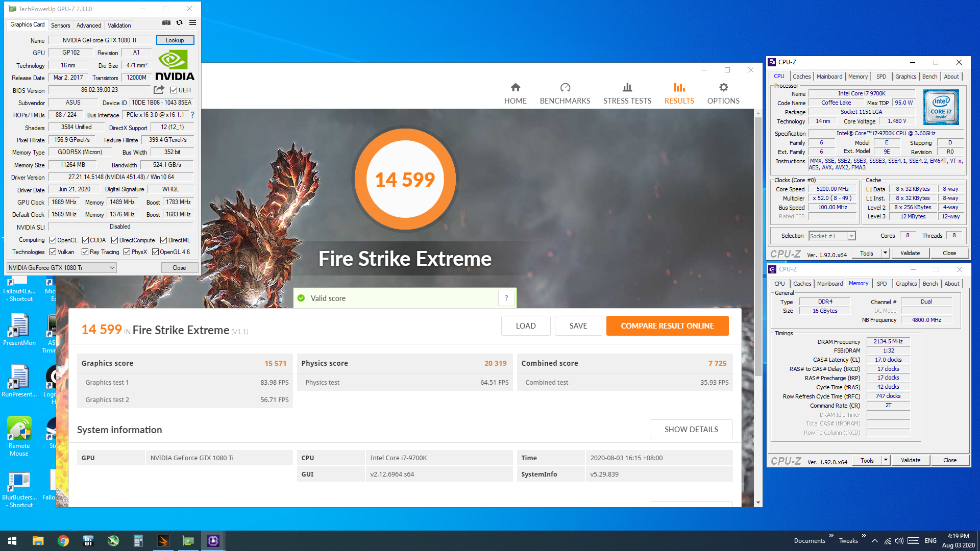Click Validate in upper CPU-Z window
Image resolution: width=980 pixels, height=551 pixels.
pos(910,253)
